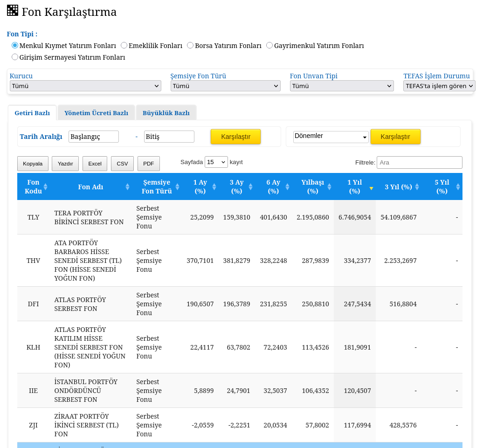490x448 pixels.
Task: Switch to Büyüklük Bazlı tab
Action: [x=166, y=113]
